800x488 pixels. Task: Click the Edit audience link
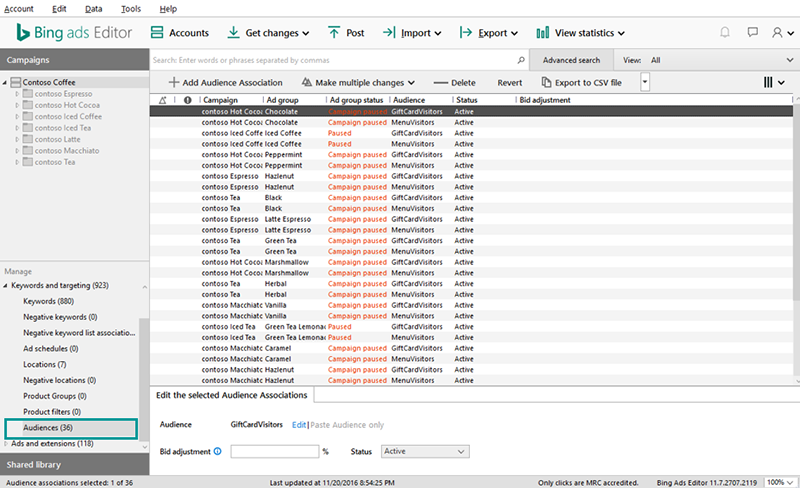298,425
